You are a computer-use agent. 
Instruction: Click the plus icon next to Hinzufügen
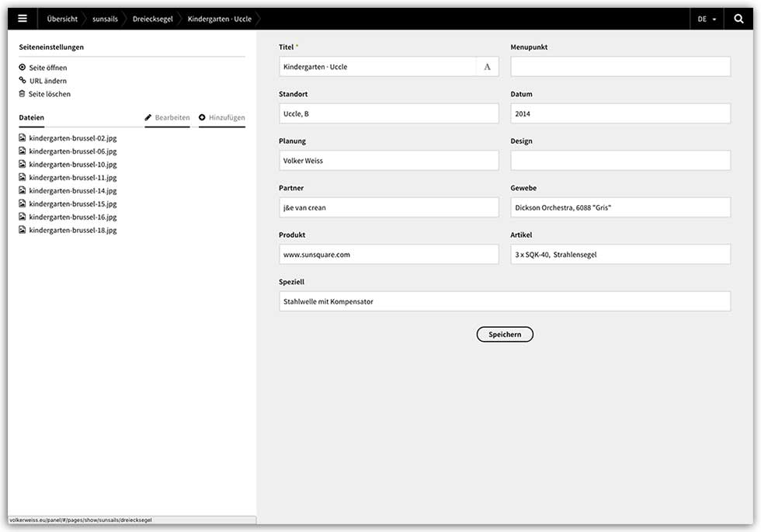(202, 117)
